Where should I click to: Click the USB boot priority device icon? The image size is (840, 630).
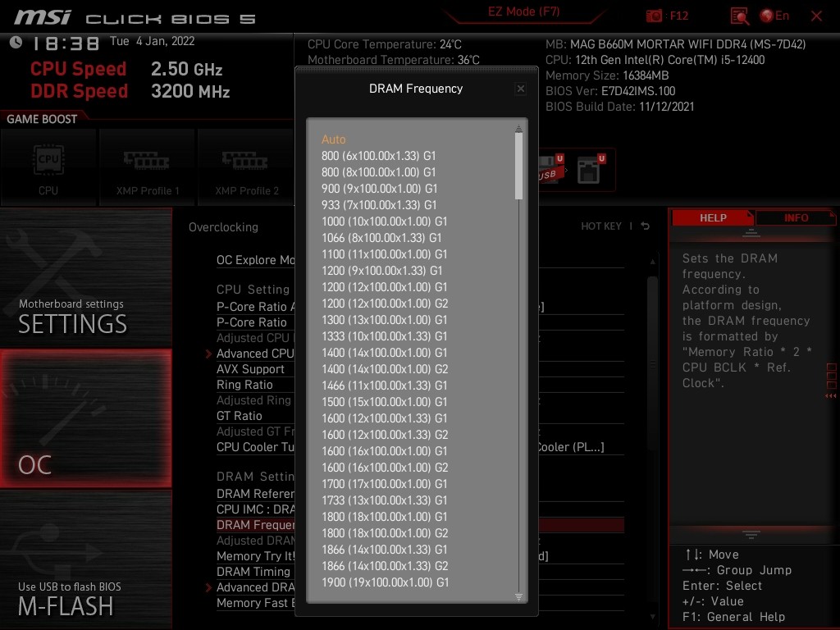(551, 169)
